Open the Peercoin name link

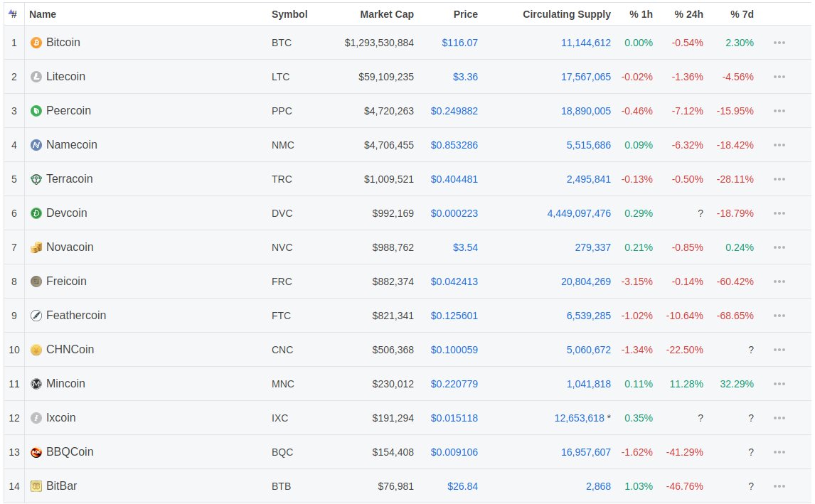tap(68, 111)
